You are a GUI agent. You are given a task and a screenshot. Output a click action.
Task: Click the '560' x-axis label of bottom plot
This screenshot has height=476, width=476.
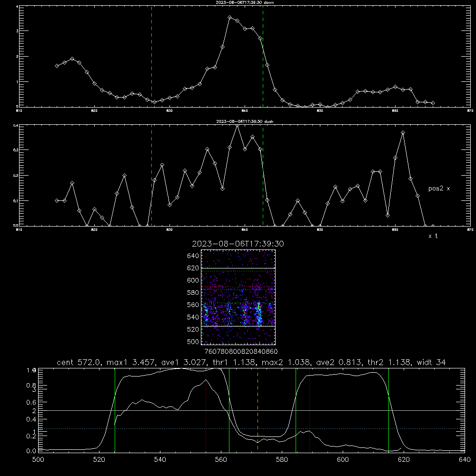point(221,460)
